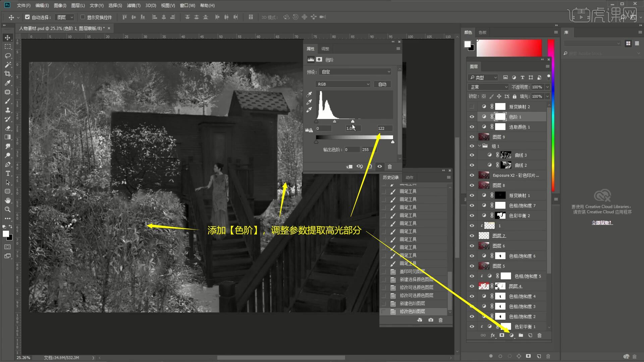The height and width of the screenshot is (362, 644).
Task: Select the Crop tool in the toolbar
Action: point(8,74)
